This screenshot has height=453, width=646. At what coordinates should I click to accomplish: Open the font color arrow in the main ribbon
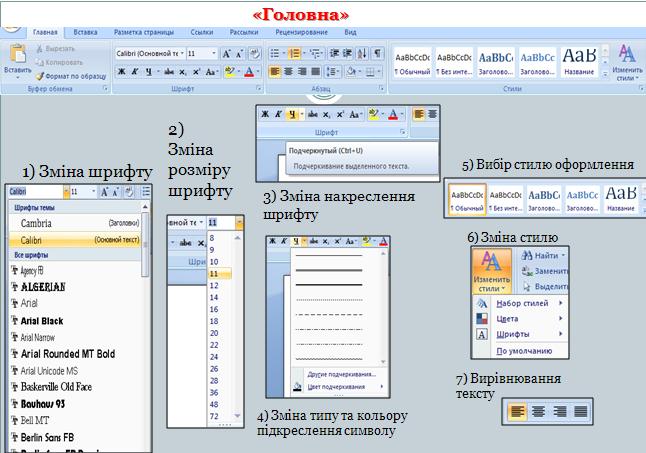[258, 72]
